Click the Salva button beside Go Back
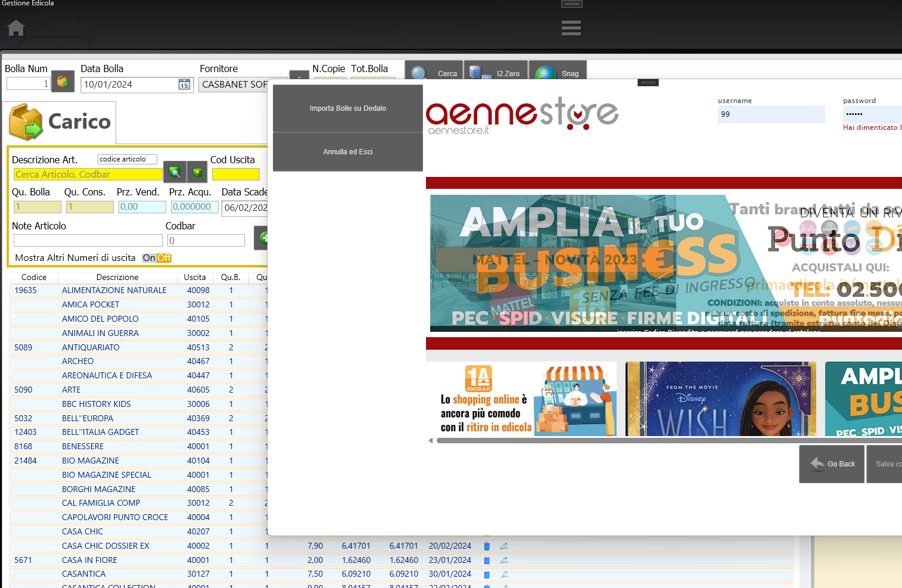 pos(884,464)
